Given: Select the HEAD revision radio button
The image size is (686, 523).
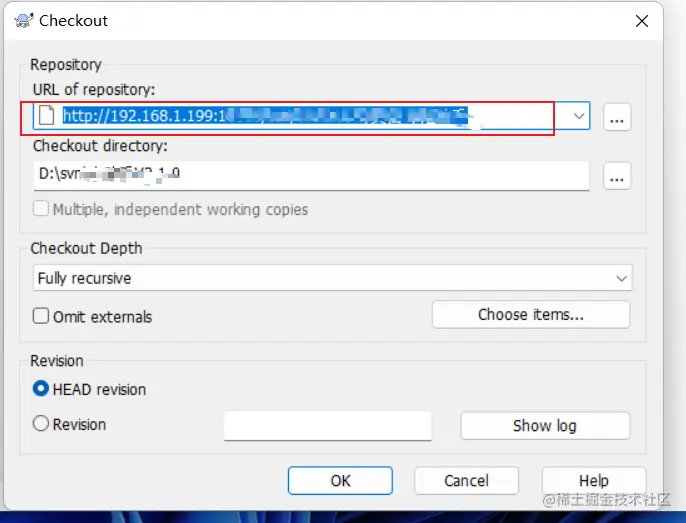Looking at the screenshot, I should (41, 389).
